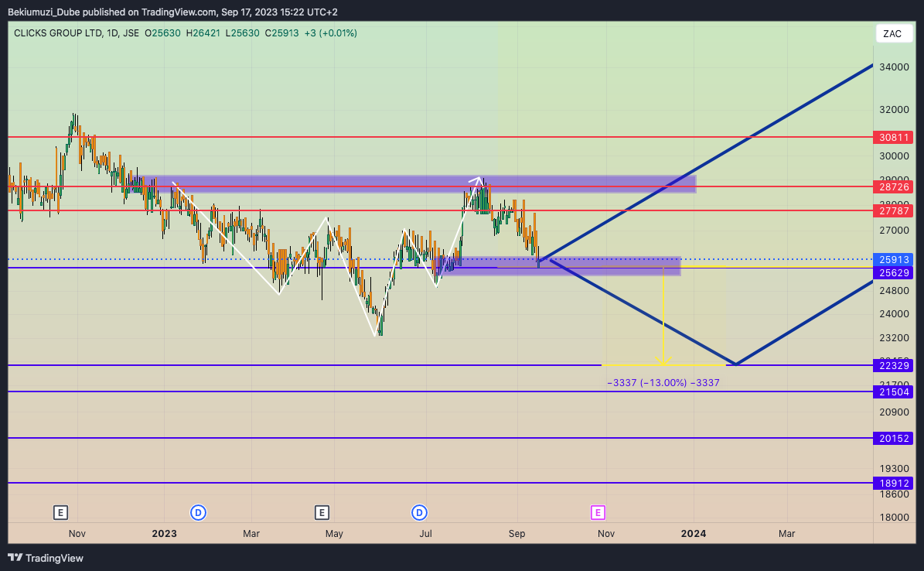This screenshot has height=571, width=924.
Task: Click the 34000 price scale value
Action: point(894,67)
